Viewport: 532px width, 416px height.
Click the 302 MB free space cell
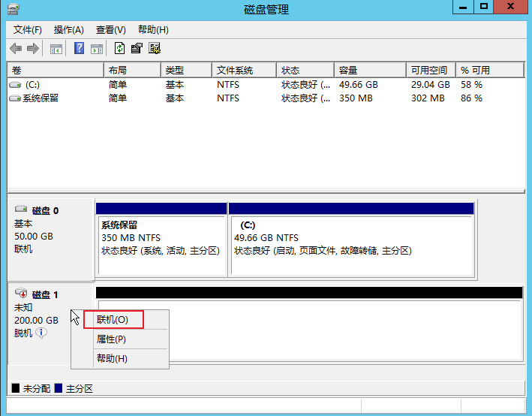coord(428,98)
